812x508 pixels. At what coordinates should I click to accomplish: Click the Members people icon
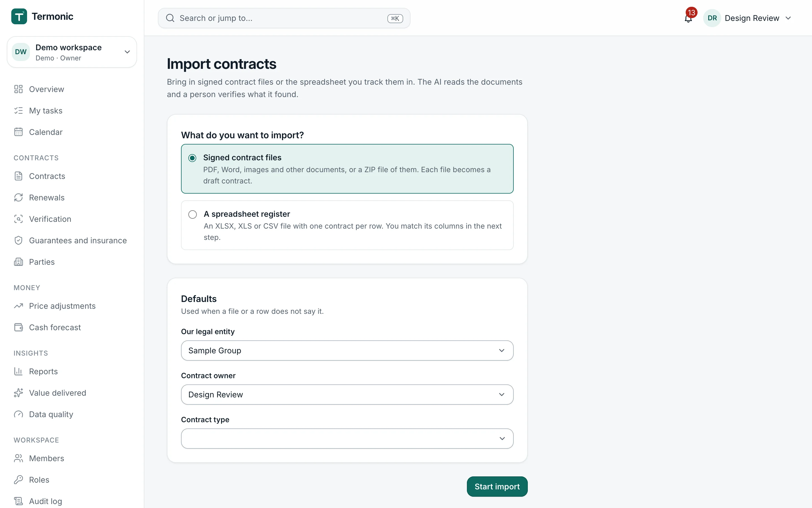tap(18, 459)
